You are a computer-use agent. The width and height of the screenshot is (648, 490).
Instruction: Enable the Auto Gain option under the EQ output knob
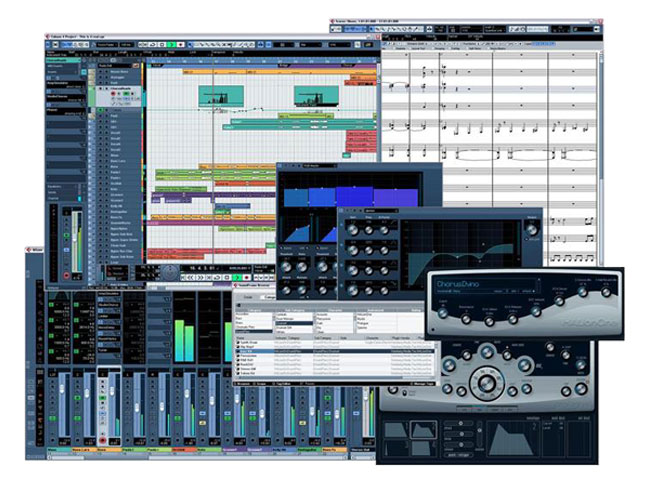(526, 239)
